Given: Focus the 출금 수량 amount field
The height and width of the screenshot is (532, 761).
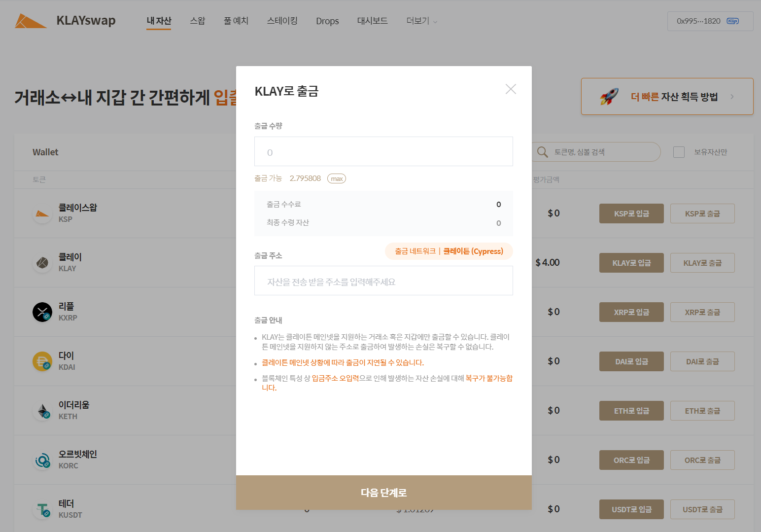Looking at the screenshot, I should click(383, 151).
